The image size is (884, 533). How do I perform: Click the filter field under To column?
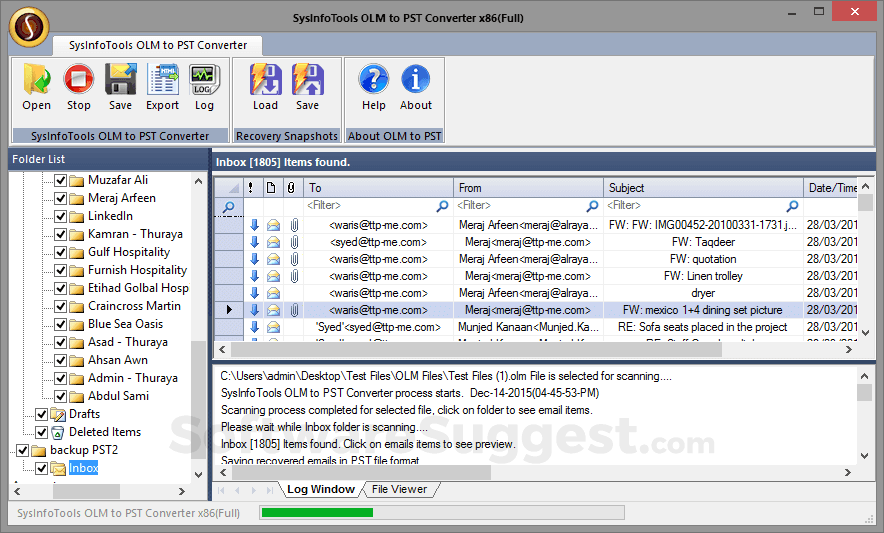coord(370,206)
